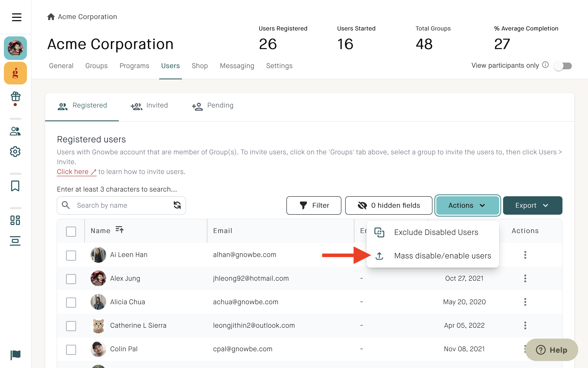Click email achua@gnowbe.com

(246, 302)
